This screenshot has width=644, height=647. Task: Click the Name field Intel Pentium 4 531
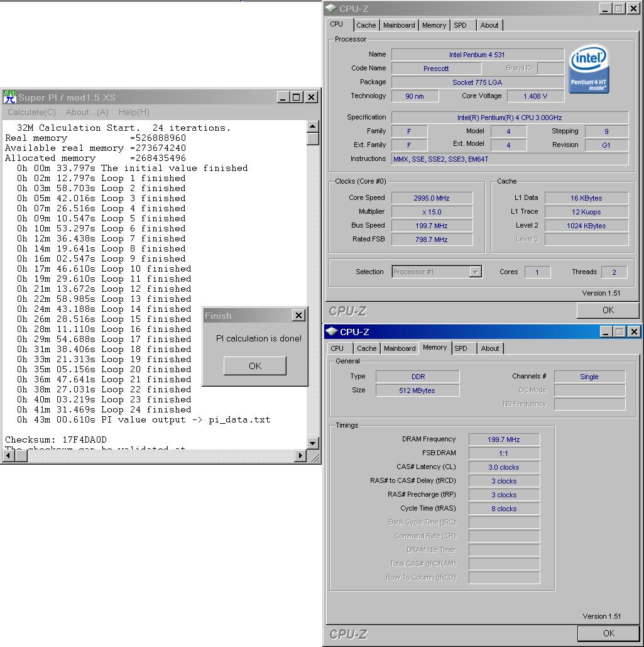(478, 55)
